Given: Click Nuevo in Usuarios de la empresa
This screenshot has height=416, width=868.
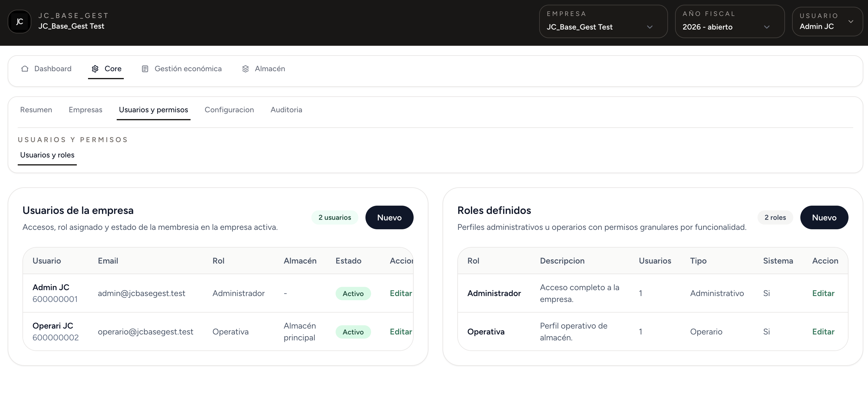Looking at the screenshot, I should tap(389, 217).
